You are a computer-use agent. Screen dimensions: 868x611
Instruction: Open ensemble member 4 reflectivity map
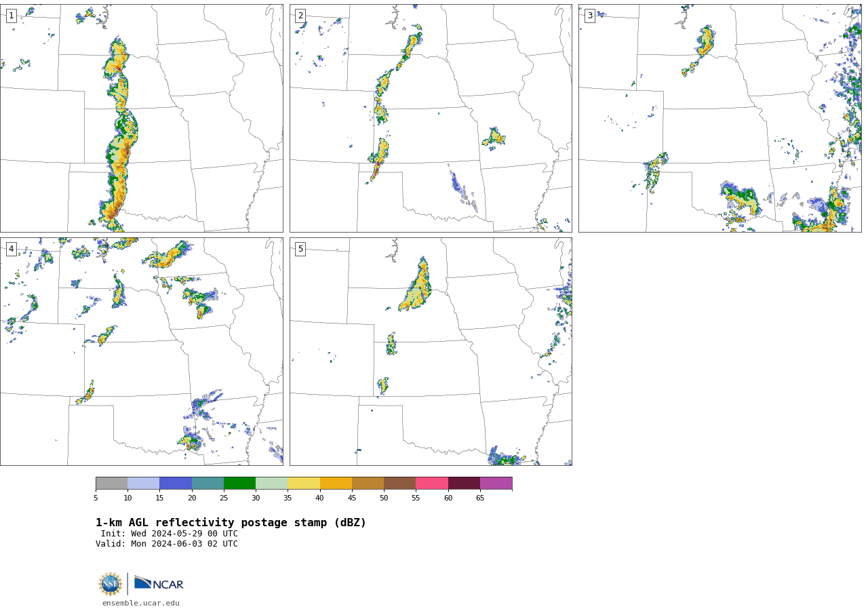pos(142,351)
